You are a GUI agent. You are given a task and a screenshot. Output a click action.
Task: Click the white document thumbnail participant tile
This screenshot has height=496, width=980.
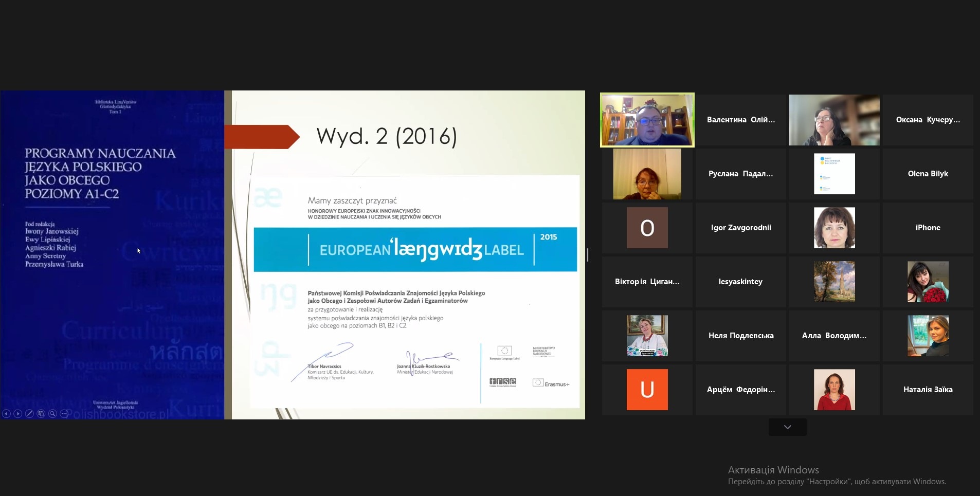pyautogui.click(x=834, y=174)
